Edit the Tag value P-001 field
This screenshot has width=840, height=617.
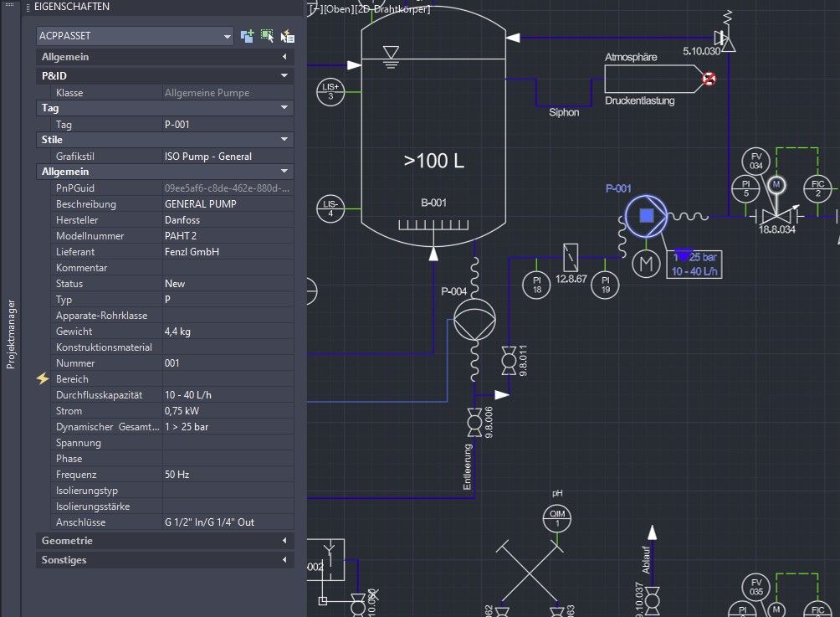pos(228,125)
